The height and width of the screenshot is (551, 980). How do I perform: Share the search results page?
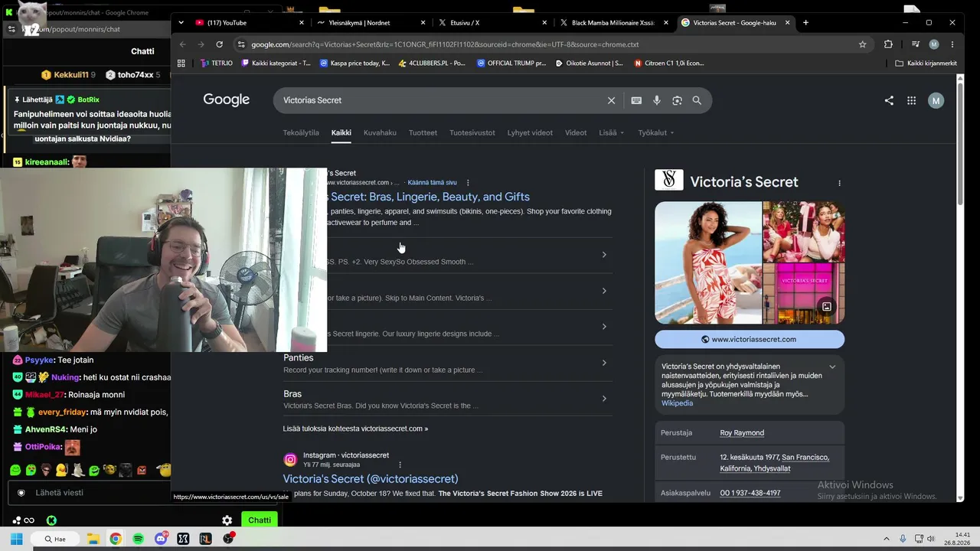(x=889, y=100)
